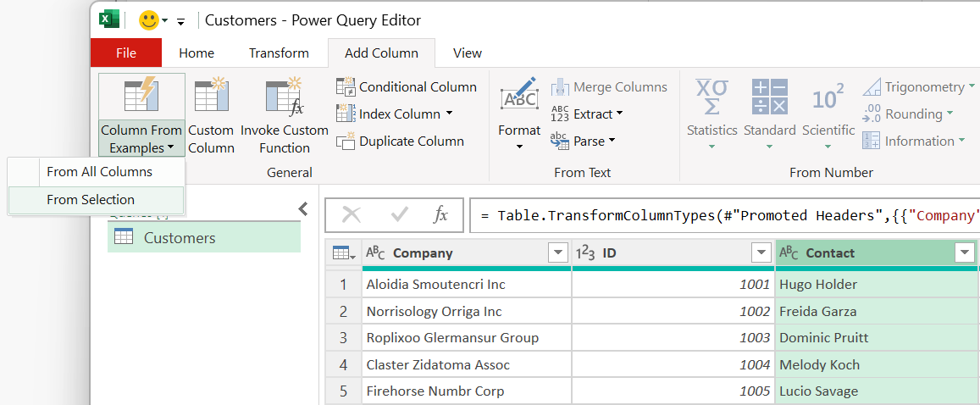The height and width of the screenshot is (405, 980).
Task: Click the Contact cell Hugo Holder
Action: pyautogui.click(x=877, y=285)
